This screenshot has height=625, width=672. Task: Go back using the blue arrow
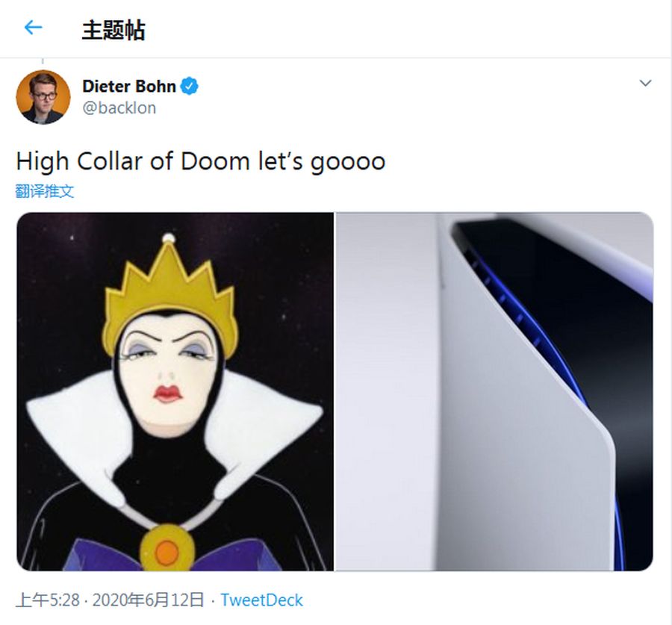tap(33, 28)
